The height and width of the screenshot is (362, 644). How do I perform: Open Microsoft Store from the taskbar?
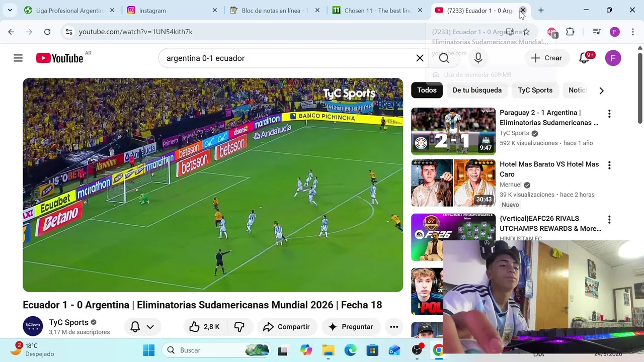[x=372, y=350]
